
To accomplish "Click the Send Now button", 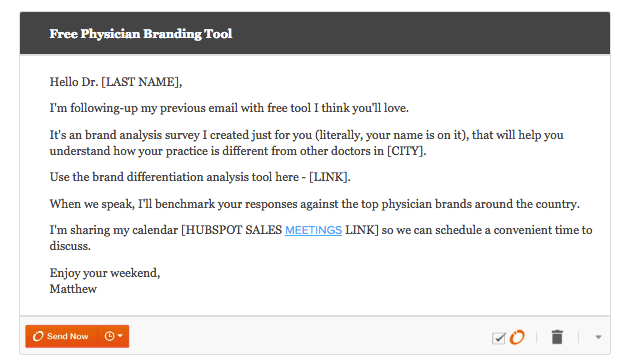I will click(61, 336).
